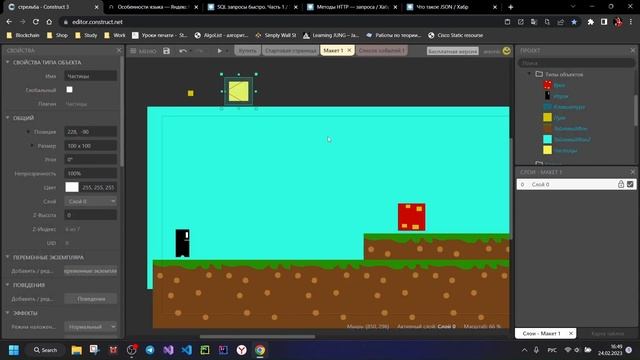Toggle visibility checkbox of Слой 0
This screenshot has width=640, height=360.
tap(630, 184)
